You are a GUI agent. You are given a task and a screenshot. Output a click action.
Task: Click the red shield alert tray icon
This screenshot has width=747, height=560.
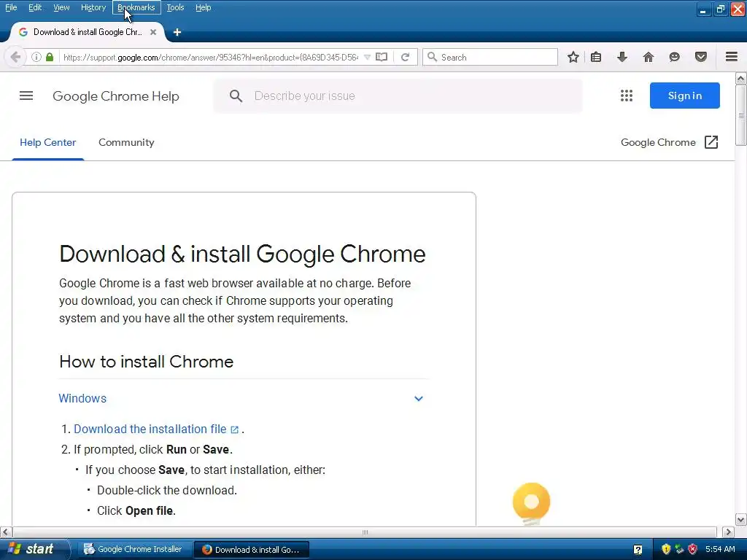point(693,549)
